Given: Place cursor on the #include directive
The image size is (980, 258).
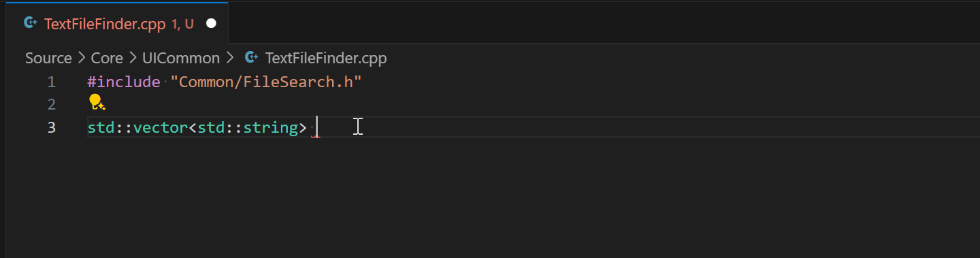Looking at the screenshot, I should (123, 82).
